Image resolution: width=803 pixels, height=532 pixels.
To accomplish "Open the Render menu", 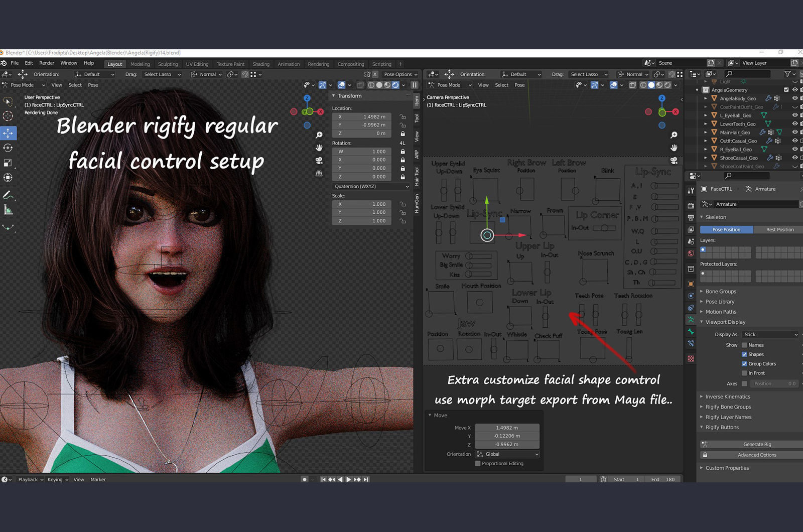I will click(x=47, y=63).
